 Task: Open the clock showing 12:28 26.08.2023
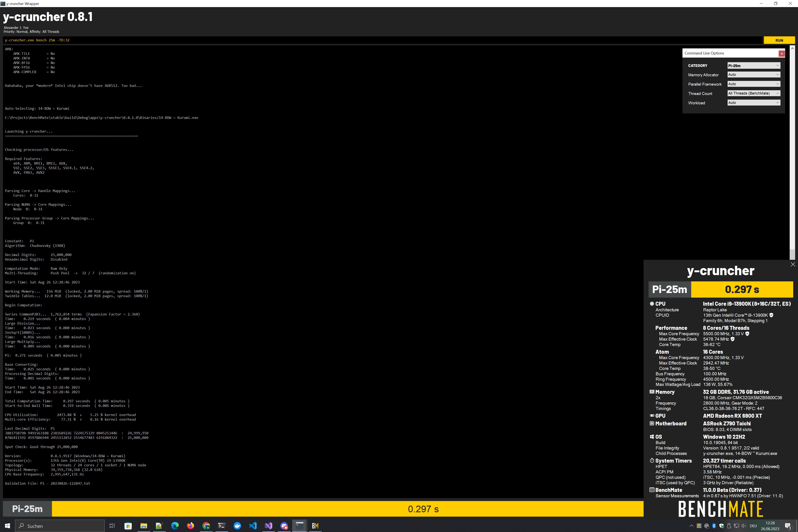coord(770,526)
